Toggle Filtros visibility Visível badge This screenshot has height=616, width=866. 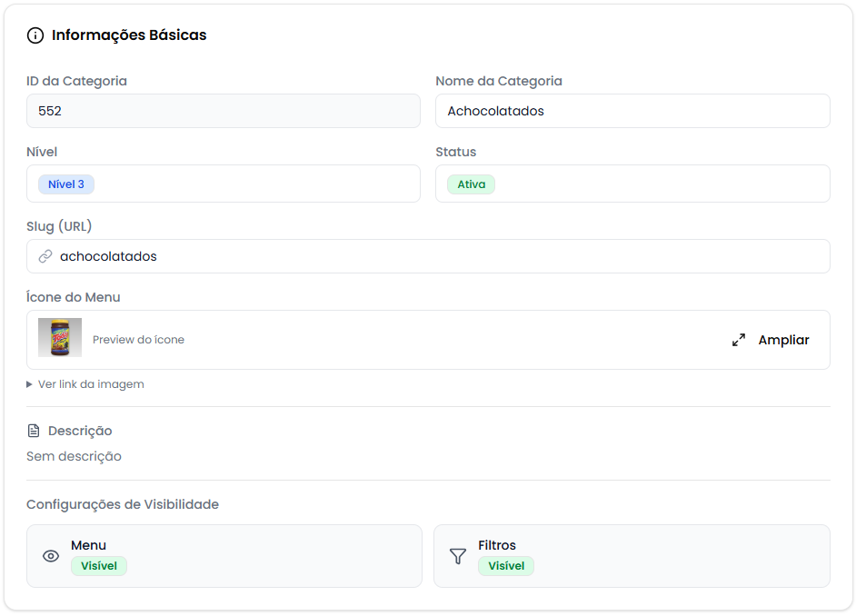pyautogui.click(x=506, y=566)
